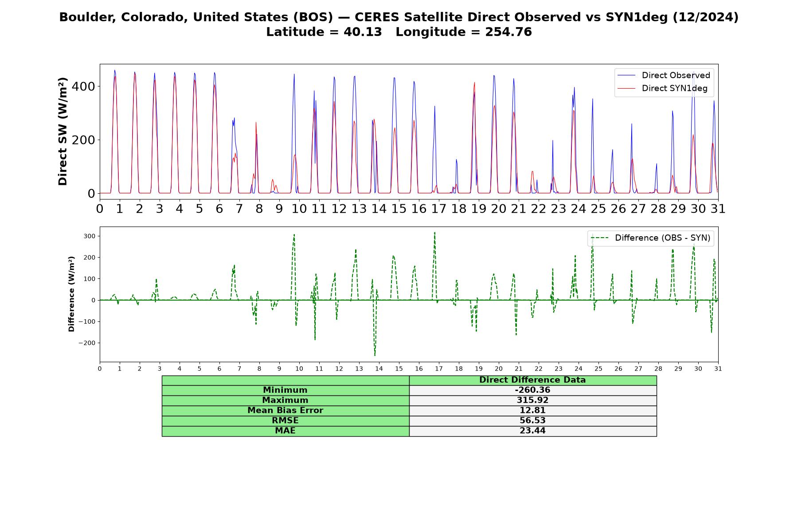The image size is (798, 532).
Task: Click the Direct Difference Data table header
Action: [532, 380]
